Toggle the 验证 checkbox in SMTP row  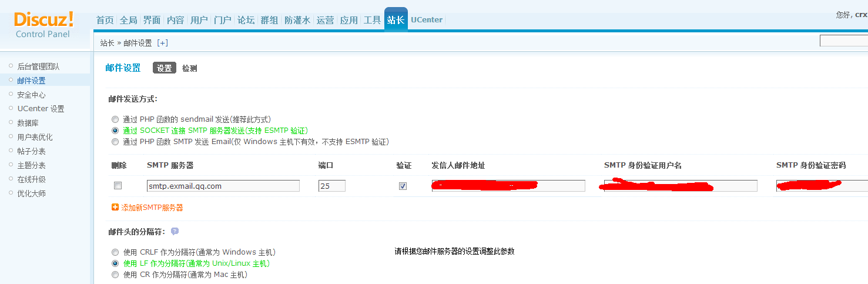coord(403,186)
